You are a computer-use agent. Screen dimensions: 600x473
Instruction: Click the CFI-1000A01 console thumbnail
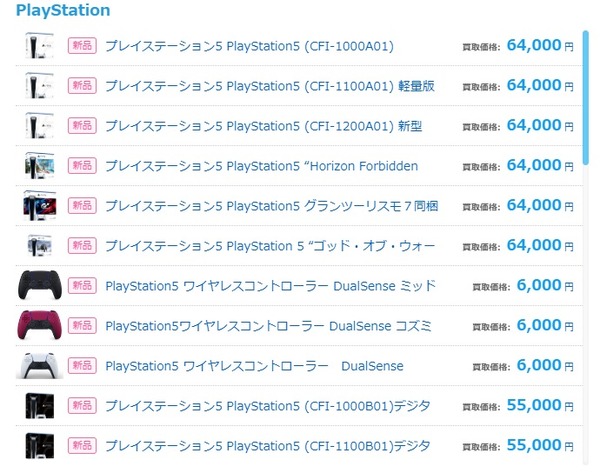pyautogui.click(x=39, y=46)
